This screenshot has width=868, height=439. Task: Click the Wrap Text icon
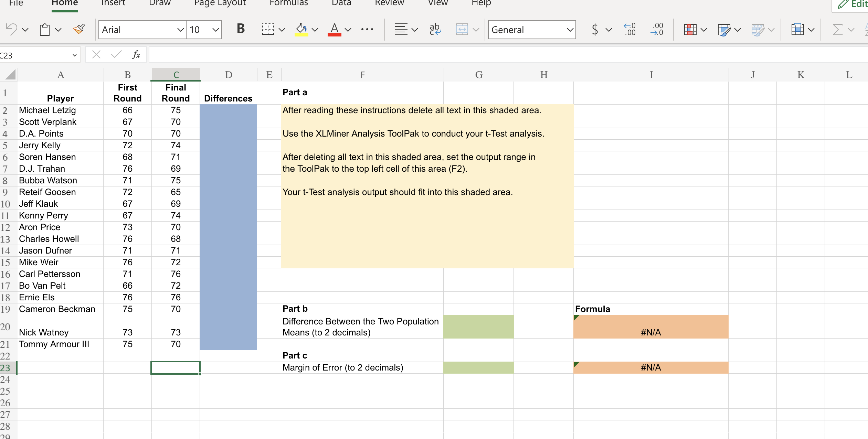435,30
